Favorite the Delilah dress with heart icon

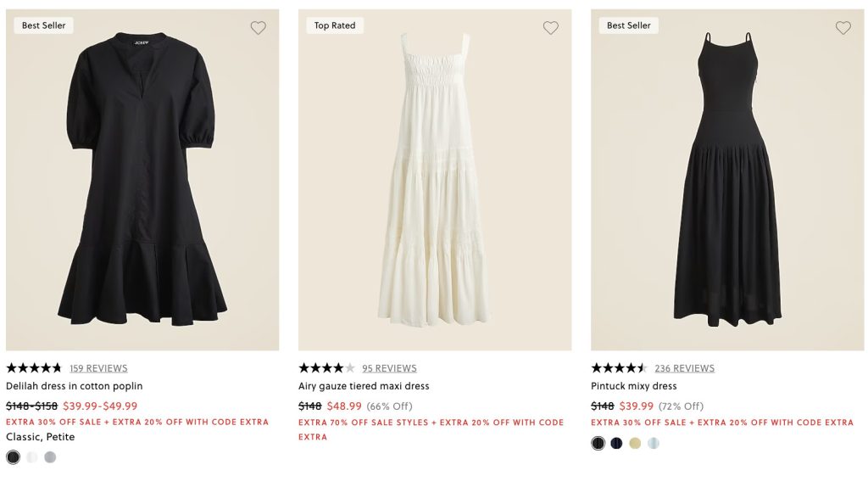point(259,28)
